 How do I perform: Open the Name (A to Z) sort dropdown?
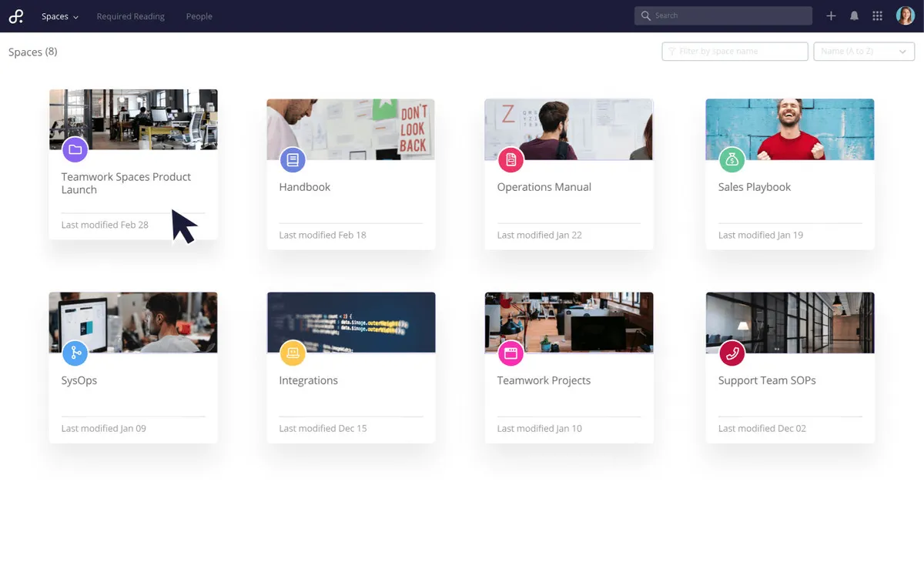(864, 52)
